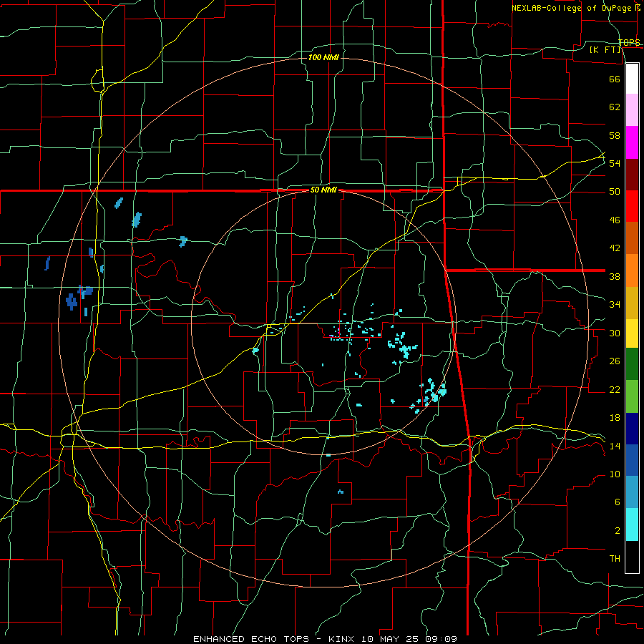644x644 pixels.
Task: Click the "58" scale label
Action: 615,135
